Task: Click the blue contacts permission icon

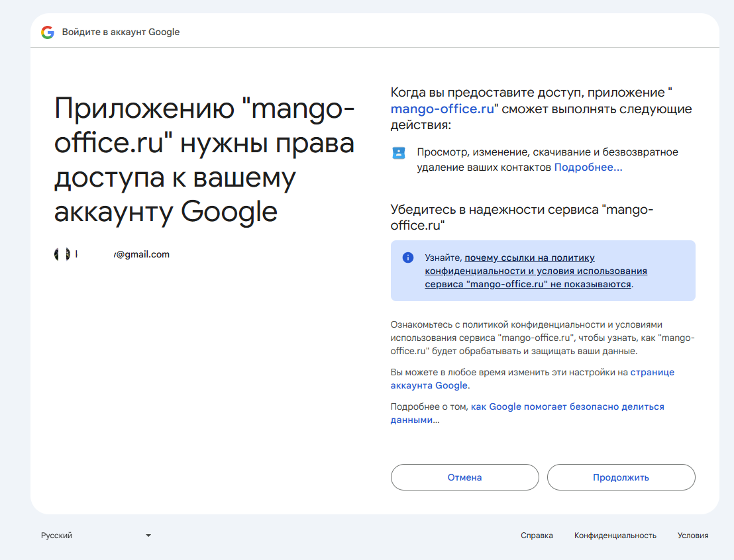Action: pyautogui.click(x=398, y=152)
